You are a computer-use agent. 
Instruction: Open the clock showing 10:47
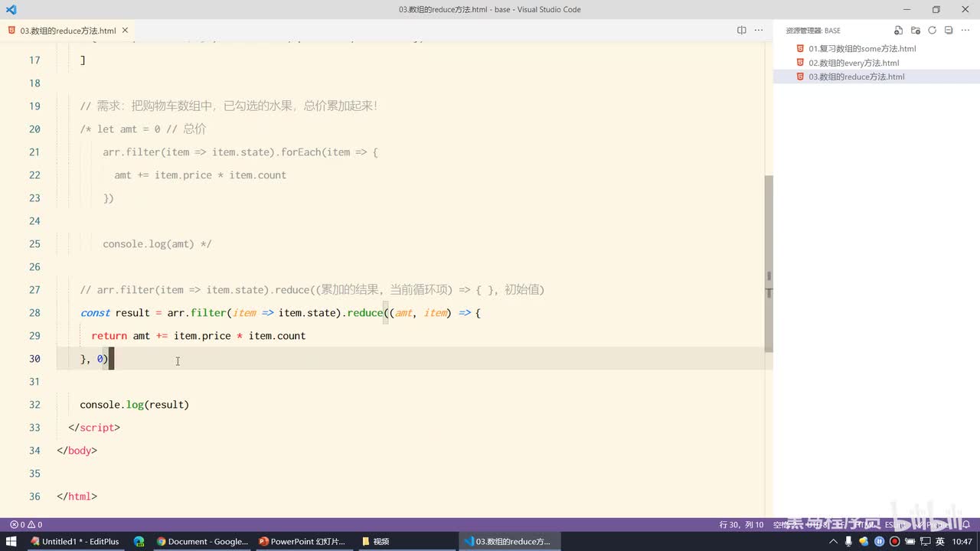pyautogui.click(x=962, y=541)
